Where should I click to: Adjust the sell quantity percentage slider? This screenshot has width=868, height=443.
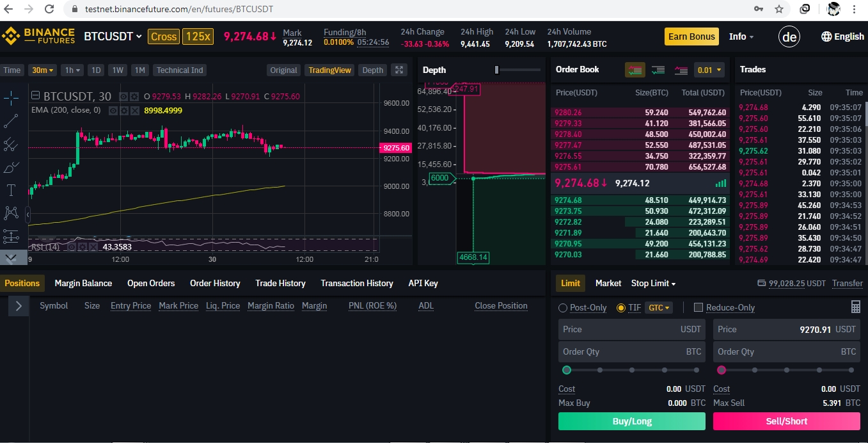point(787,370)
